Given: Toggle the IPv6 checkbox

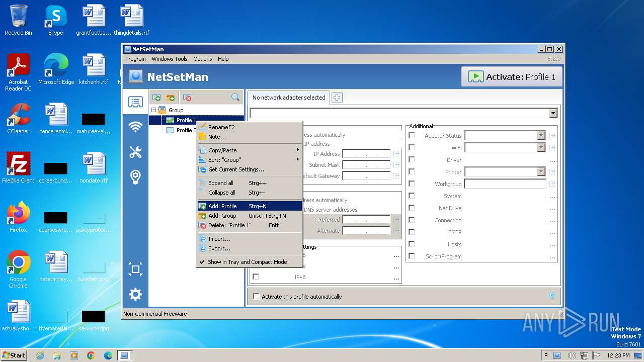Looking at the screenshot, I should 256,277.
